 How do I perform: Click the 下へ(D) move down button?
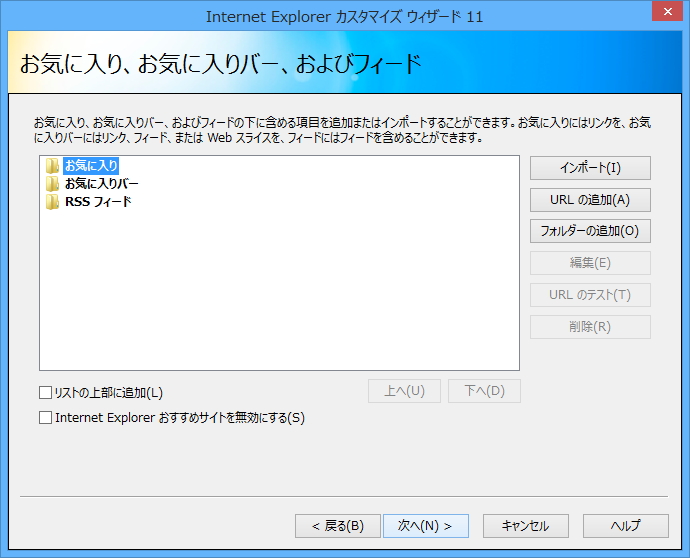[x=484, y=391]
